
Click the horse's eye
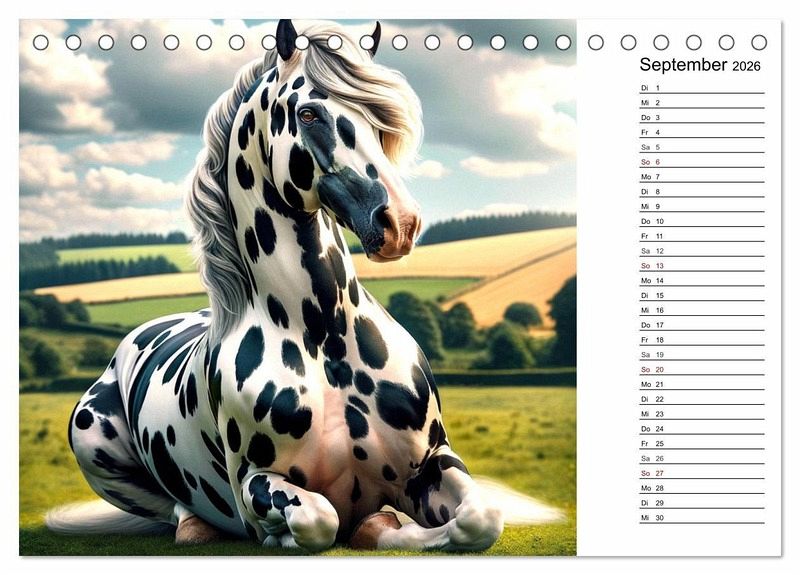click(308, 116)
